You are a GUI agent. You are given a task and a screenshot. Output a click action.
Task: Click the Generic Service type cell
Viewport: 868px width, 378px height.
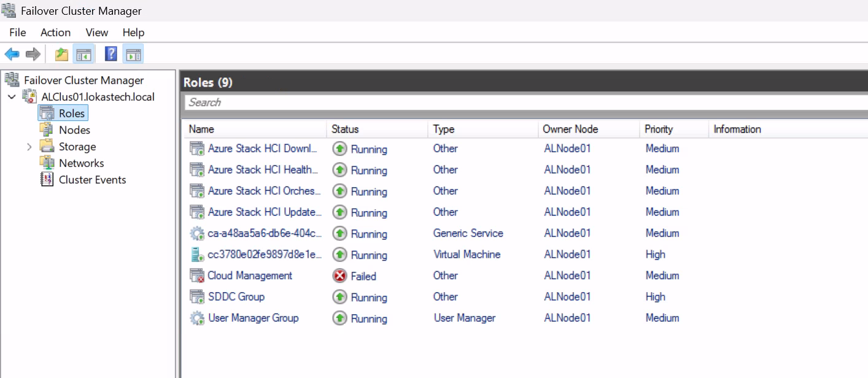[x=468, y=233]
